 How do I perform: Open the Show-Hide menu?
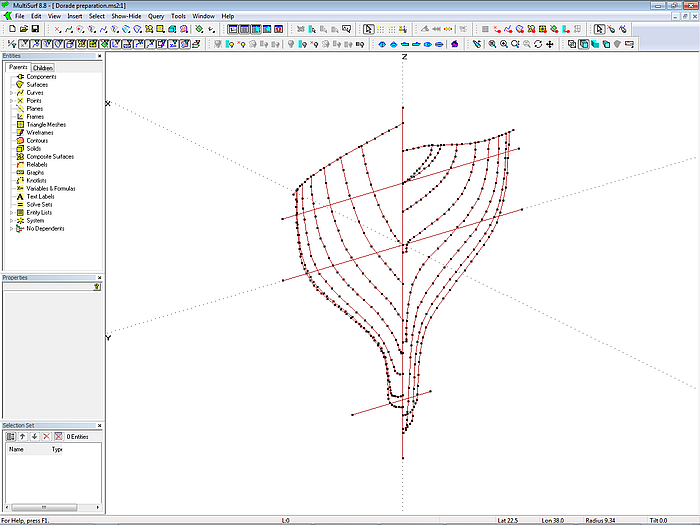[x=126, y=16]
